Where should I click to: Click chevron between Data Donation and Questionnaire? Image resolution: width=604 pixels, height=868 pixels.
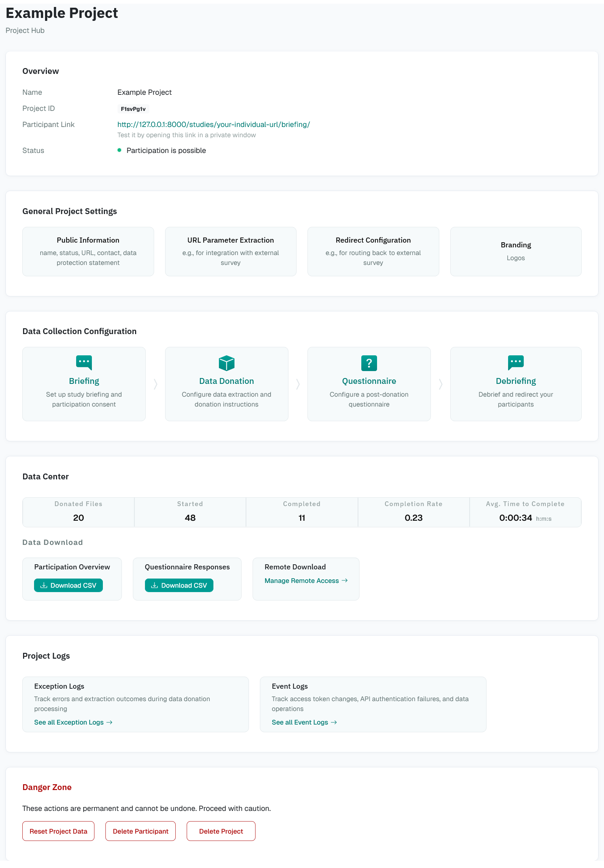pos(298,384)
